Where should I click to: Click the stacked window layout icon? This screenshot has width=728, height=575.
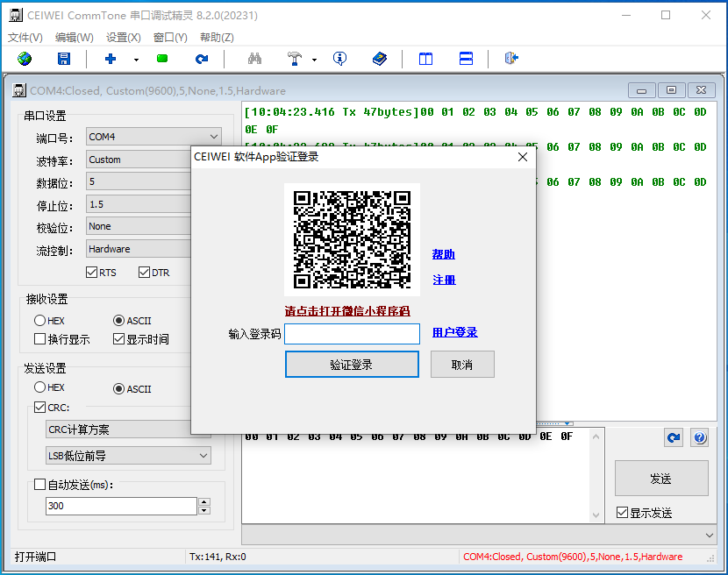tap(466, 59)
